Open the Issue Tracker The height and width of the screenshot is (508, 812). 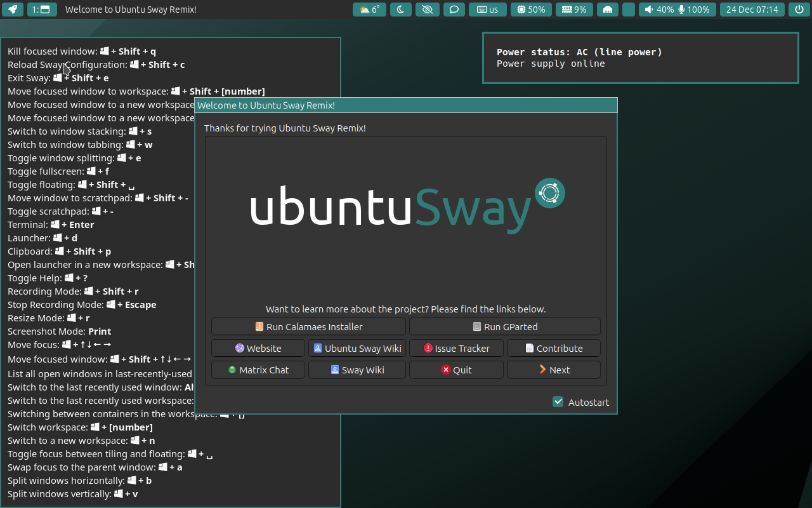pos(456,348)
